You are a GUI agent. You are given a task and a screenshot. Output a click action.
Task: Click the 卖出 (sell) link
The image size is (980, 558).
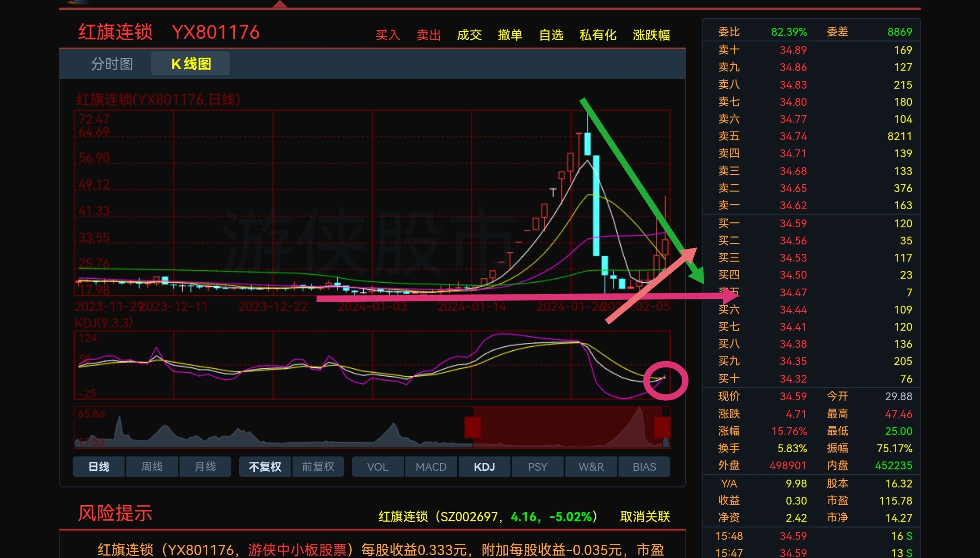point(429,35)
